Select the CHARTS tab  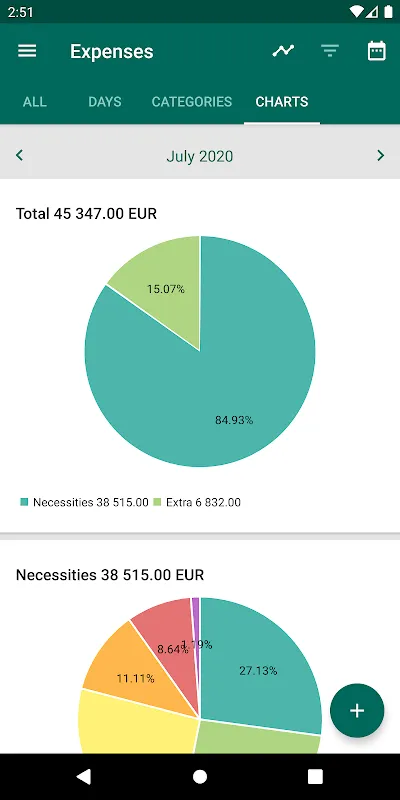click(x=282, y=102)
